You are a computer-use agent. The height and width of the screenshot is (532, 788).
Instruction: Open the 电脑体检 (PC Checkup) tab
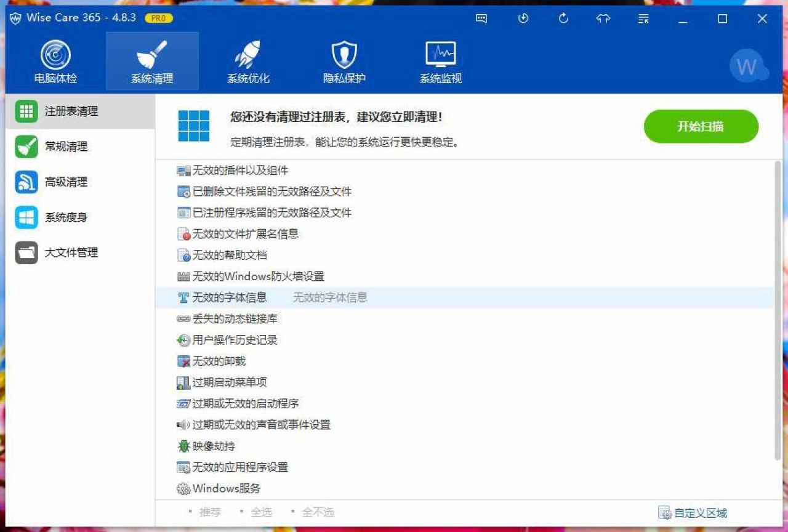coord(55,62)
